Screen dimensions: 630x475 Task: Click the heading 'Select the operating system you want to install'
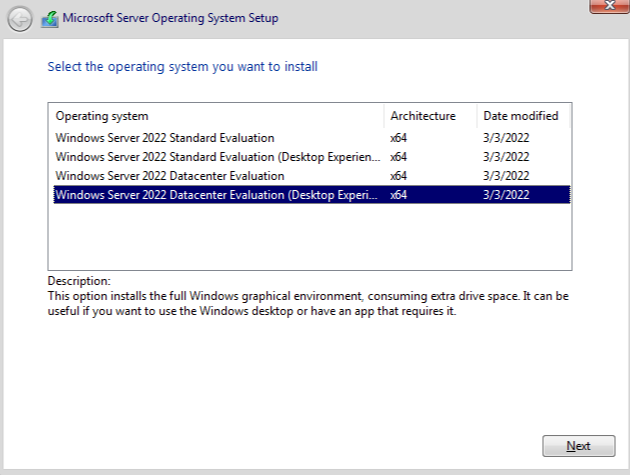point(182,67)
